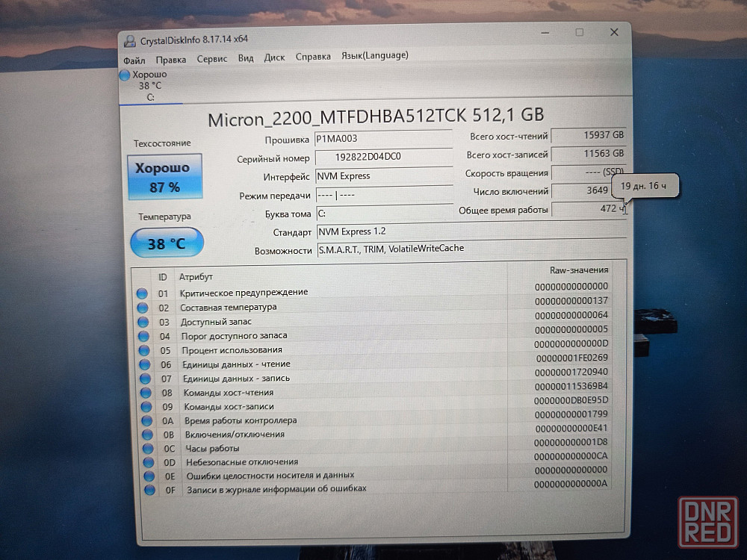Click status circle for attribute 0D
Screen dimensions: 747x560
pyautogui.click(x=149, y=462)
